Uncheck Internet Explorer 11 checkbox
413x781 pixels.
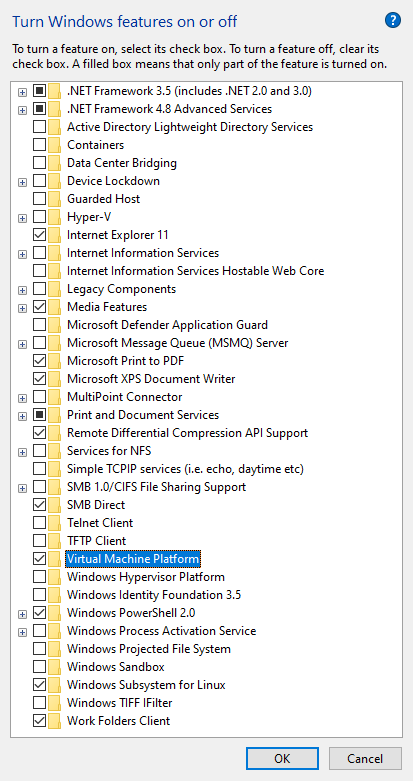(39, 235)
